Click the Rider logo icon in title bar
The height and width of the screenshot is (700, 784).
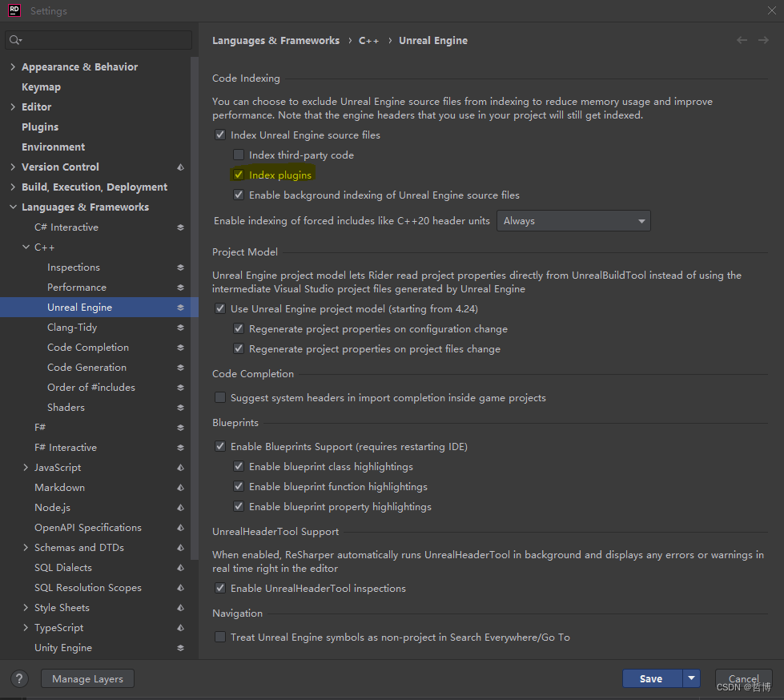pos(14,10)
